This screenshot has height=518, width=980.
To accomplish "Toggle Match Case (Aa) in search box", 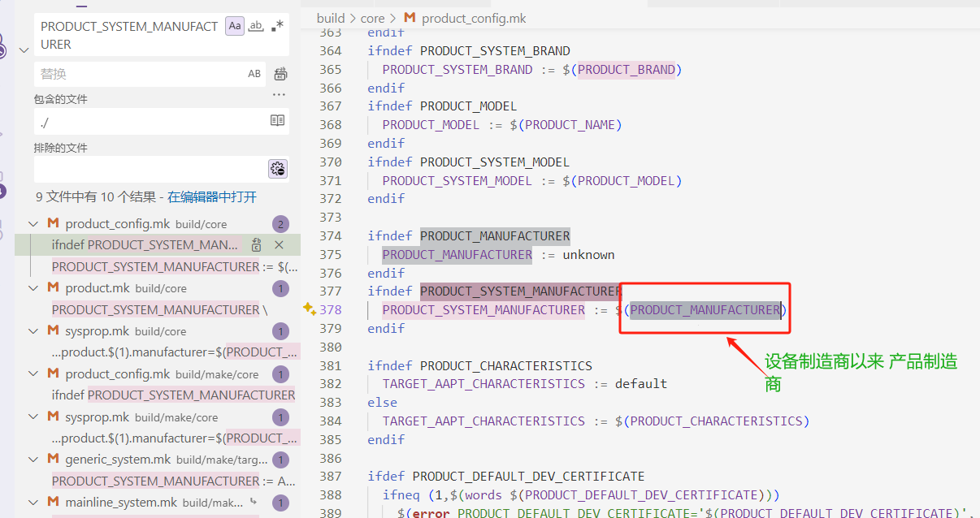I will tap(235, 26).
